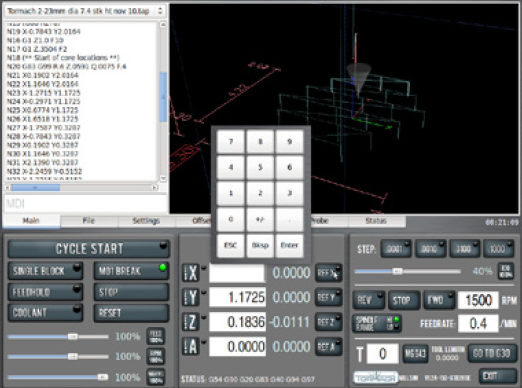Tap 0 on the numeric keypad
This screenshot has height=388, width=522.
pyautogui.click(x=231, y=219)
